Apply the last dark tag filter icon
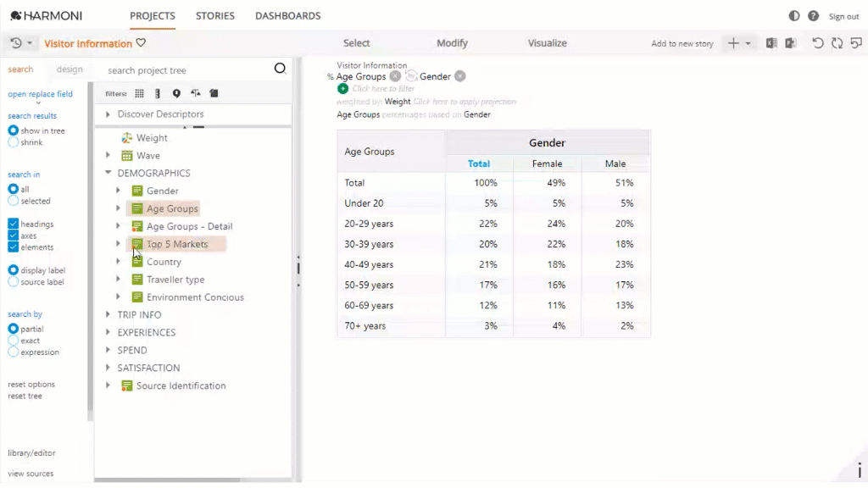868x488 pixels. [x=214, y=93]
